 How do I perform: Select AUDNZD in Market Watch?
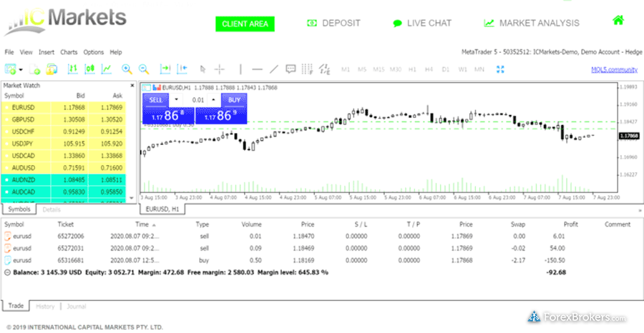tap(64, 179)
